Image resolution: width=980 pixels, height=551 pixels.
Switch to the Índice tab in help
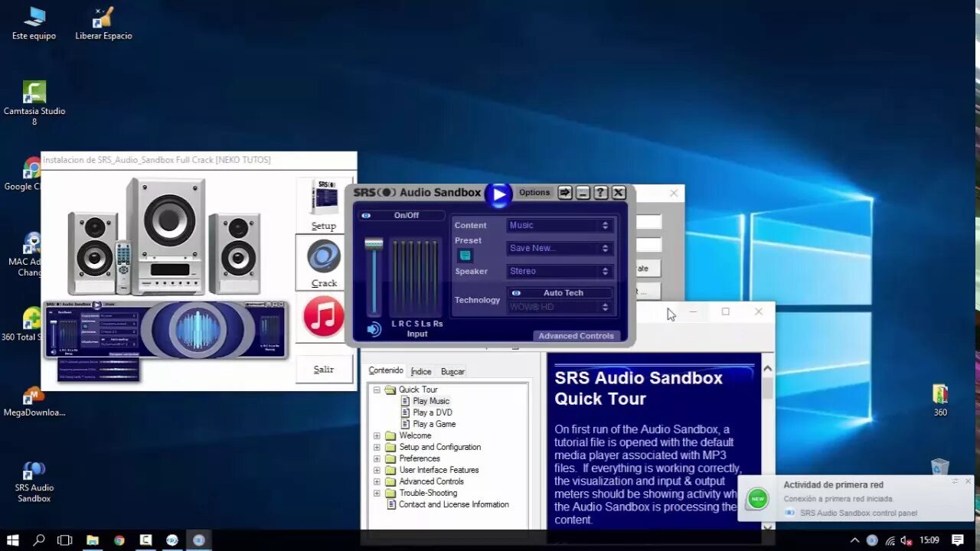pos(421,371)
